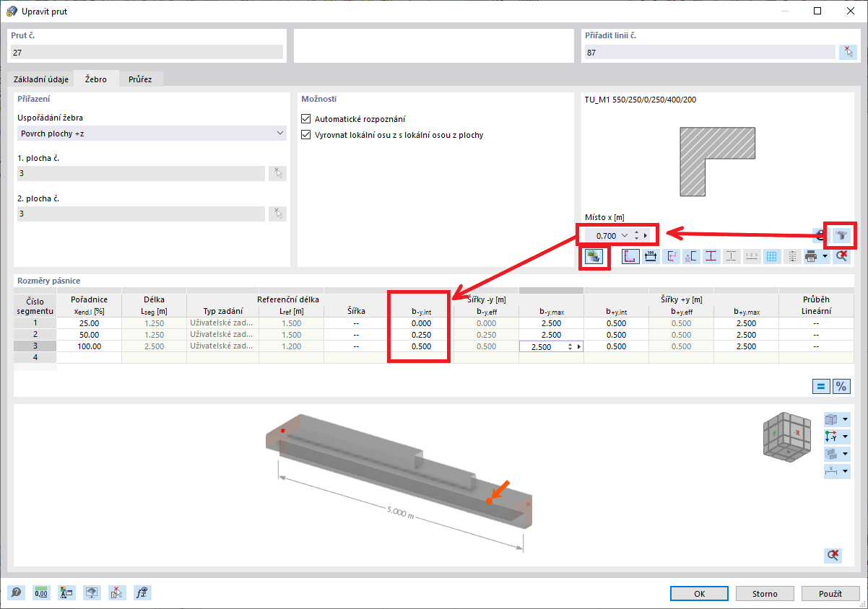Viewport: 868px width, 609px height.
Task: Apply settings using the Použít button
Action: (x=829, y=593)
